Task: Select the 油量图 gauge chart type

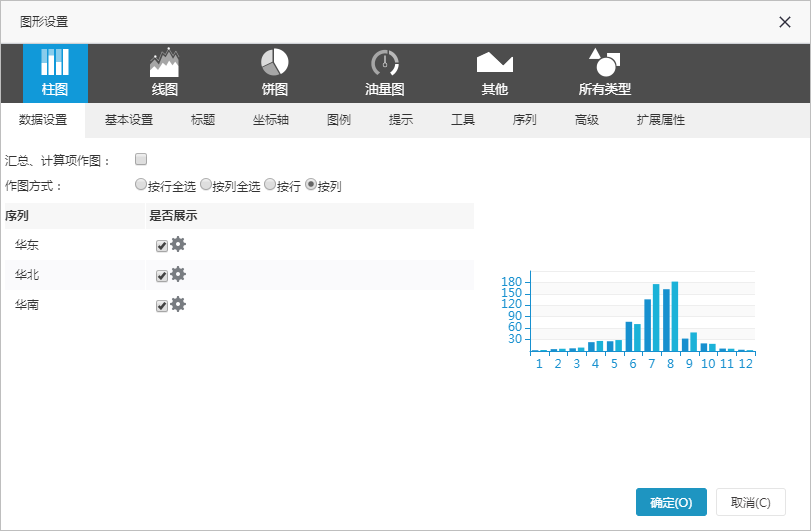Action: point(385,73)
